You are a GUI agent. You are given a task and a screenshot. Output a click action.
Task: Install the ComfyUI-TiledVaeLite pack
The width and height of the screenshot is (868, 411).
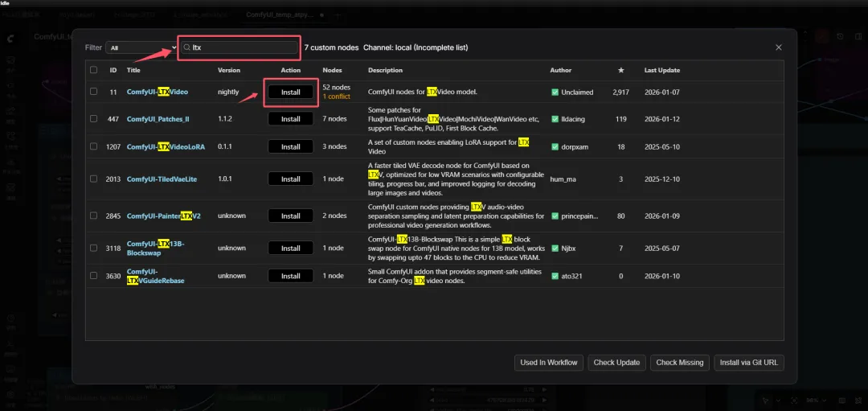pyautogui.click(x=291, y=179)
